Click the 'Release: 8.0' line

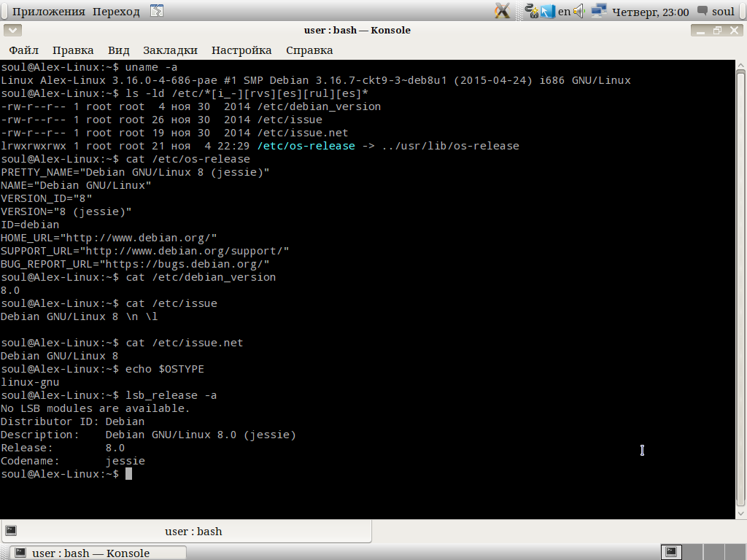tap(63, 448)
